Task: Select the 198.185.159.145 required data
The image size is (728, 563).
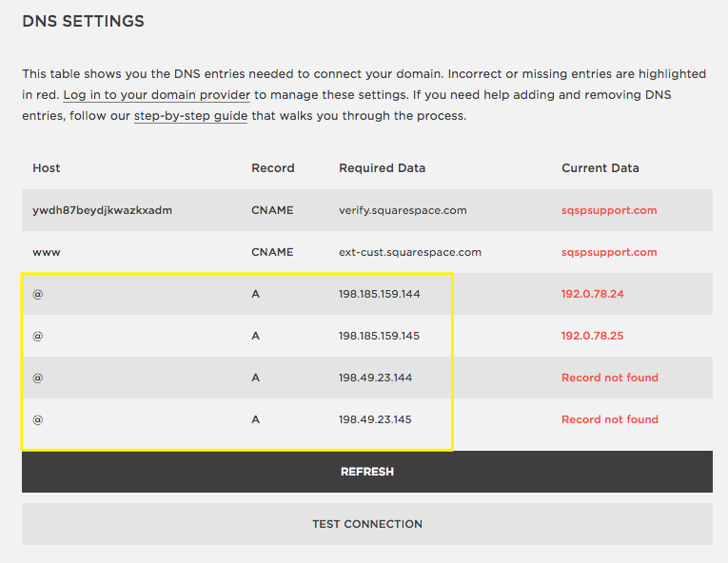Action: pyautogui.click(x=379, y=336)
